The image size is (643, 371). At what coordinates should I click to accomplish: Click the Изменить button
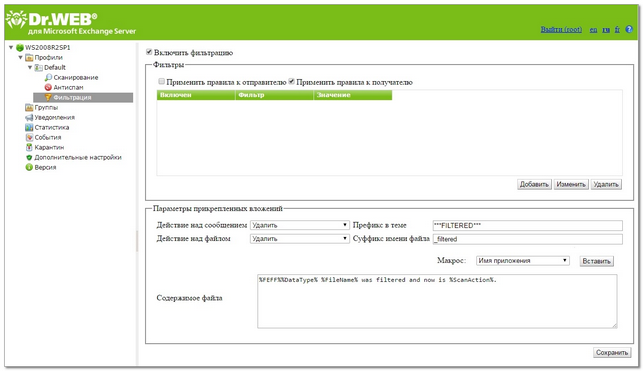(x=571, y=184)
